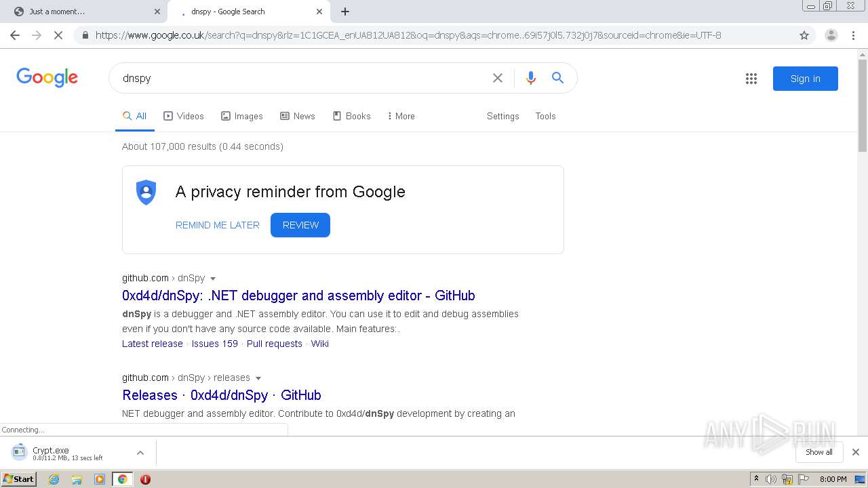The image size is (868, 488).
Task: Open 'Releases · 0xd4d/dnSpy · GitHub' result
Action: pos(222,395)
